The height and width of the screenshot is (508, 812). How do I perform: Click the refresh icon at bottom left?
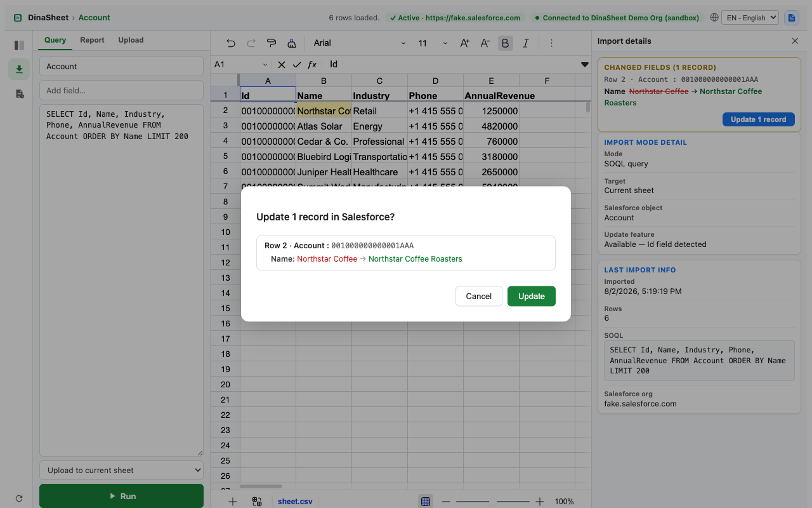point(19,498)
